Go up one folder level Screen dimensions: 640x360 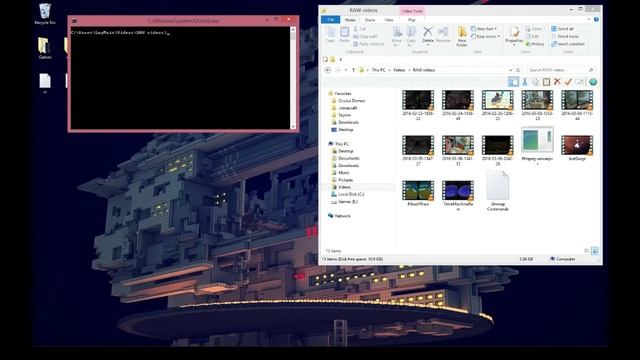tap(353, 70)
